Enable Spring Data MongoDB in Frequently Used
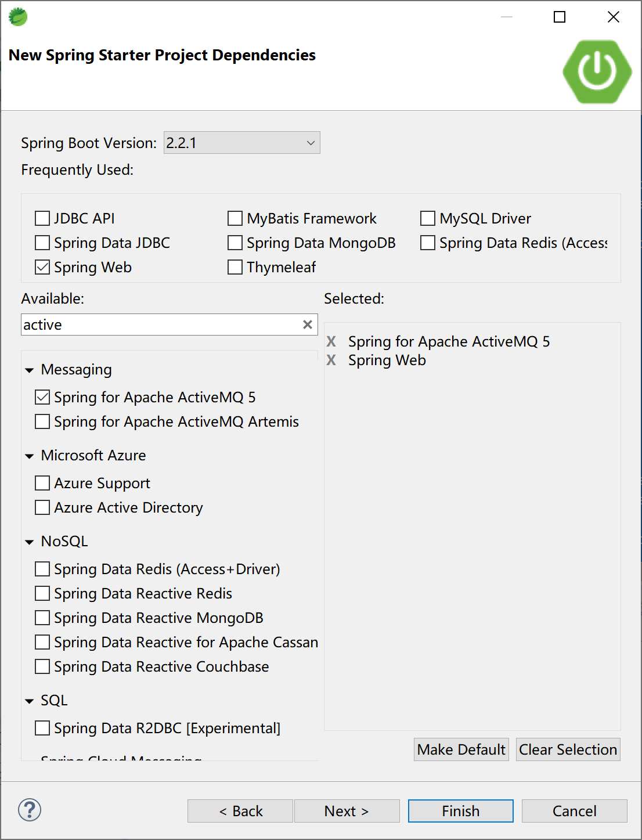The height and width of the screenshot is (840, 642). click(x=235, y=243)
